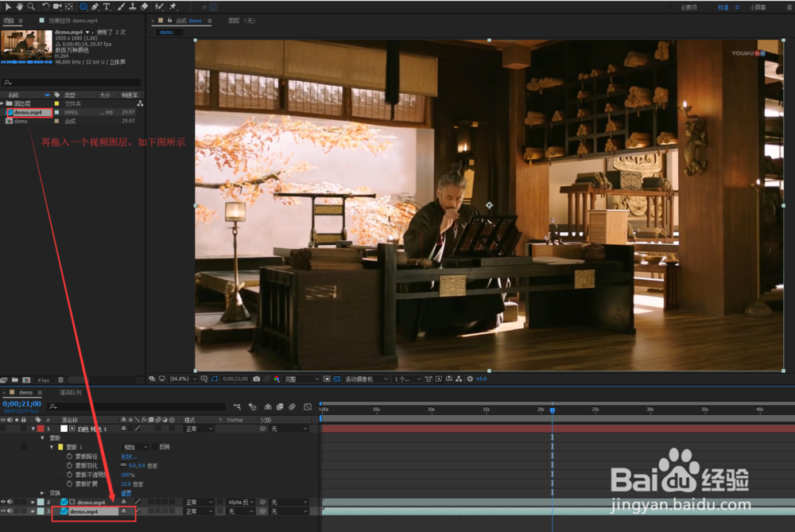Screen dimensions: 795x532
Task: Enable frame blending icon in timeline
Action: coord(280,406)
